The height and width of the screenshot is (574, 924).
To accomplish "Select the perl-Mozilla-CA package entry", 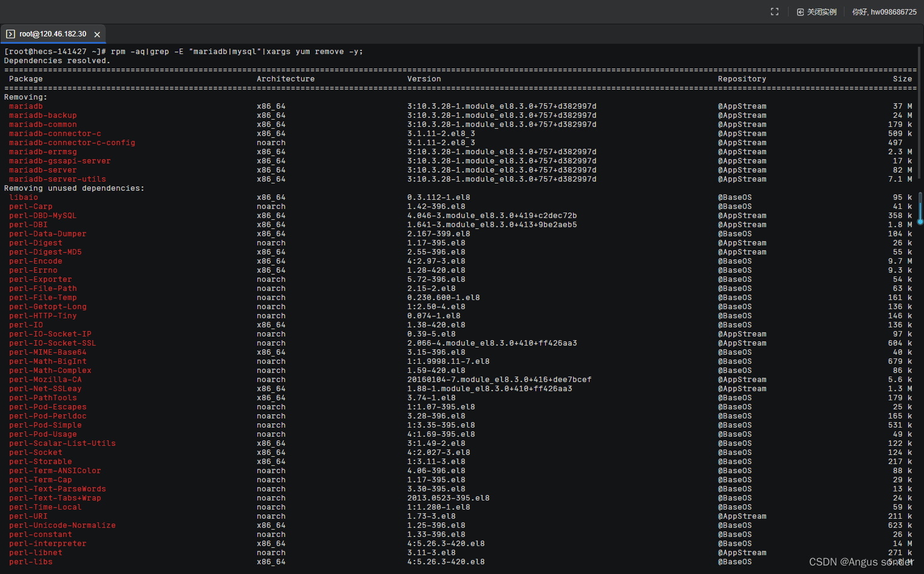I will [45, 379].
